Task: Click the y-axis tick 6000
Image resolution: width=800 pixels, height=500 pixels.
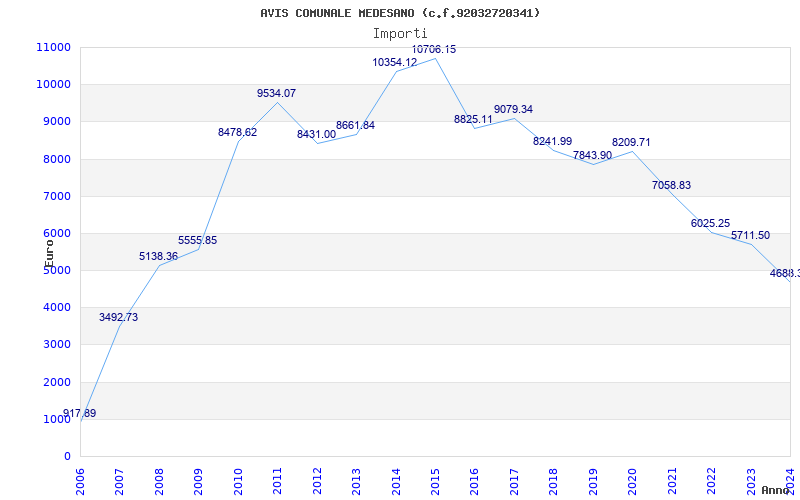Action: [x=56, y=233]
